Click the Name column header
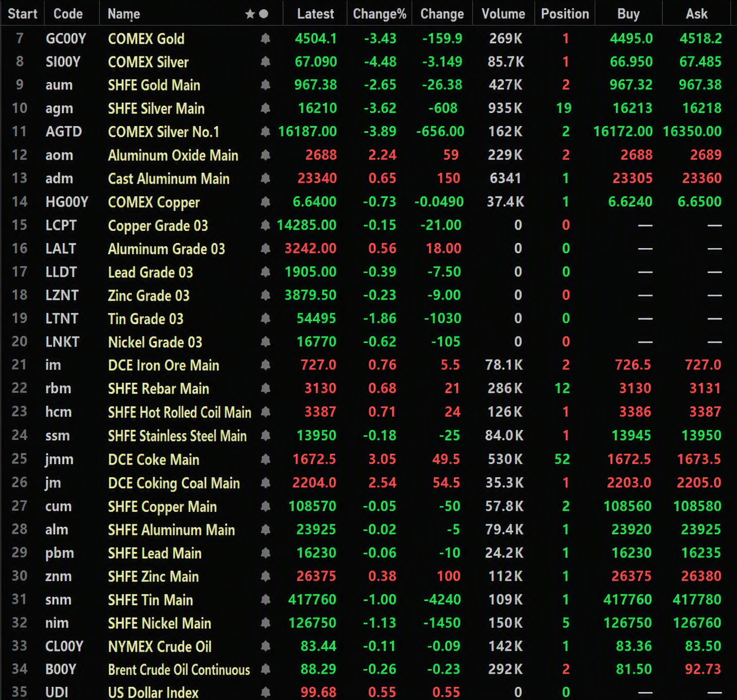Image resolution: width=737 pixels, height=700 pixels. click(x=124, y=14)
